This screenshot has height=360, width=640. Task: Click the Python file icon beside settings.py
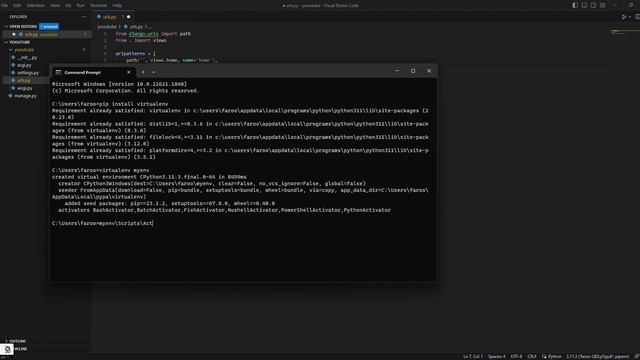coord(13,73)
